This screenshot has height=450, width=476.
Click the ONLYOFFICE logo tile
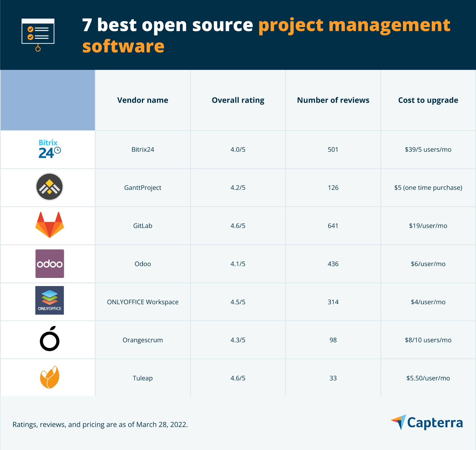[x=49, y=300]
